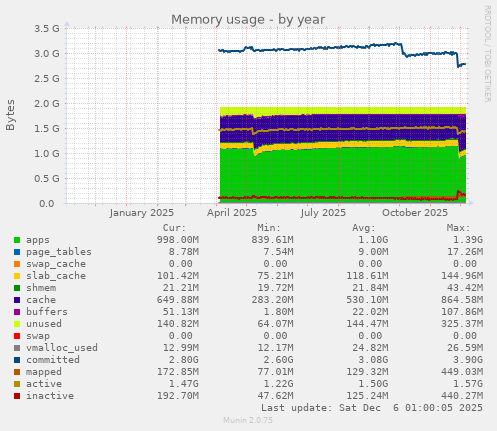Click the 'inactive' legend label
This screenshot has height=431, width=497.
click(x=50, y=396)
